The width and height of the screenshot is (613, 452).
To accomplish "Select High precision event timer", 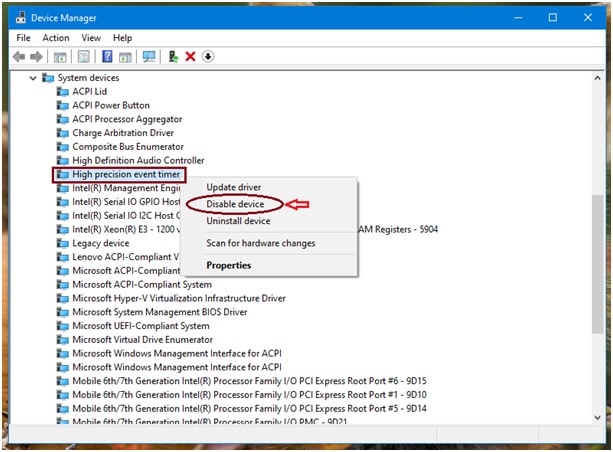I will click(x=126, y=174).
